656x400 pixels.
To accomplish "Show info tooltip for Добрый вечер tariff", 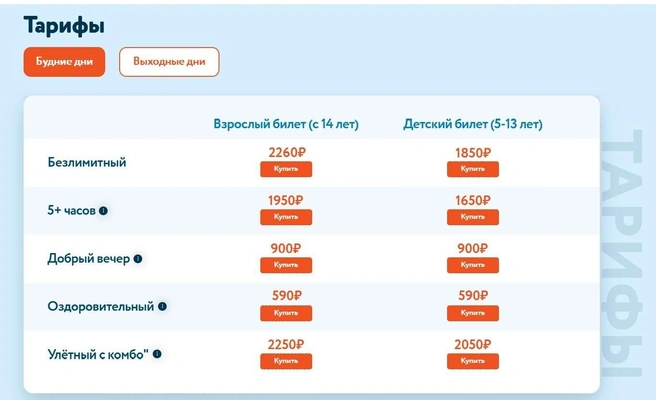I will click(x=138, y=259).
